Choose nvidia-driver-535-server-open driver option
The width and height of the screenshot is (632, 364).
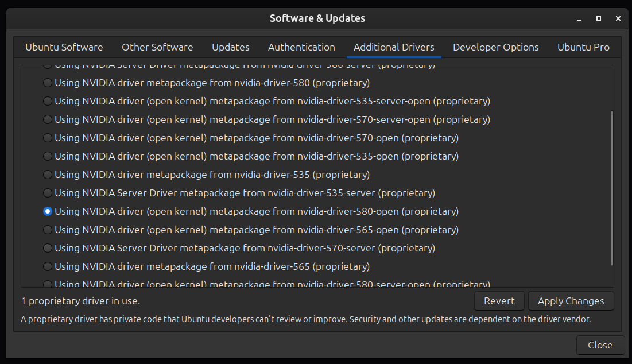point(48,101)
